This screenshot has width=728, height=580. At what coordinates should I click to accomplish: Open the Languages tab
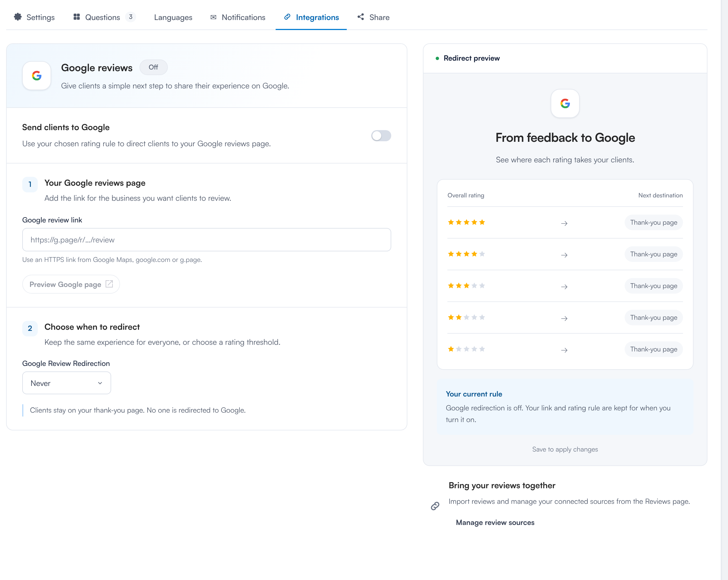[173, 17]
